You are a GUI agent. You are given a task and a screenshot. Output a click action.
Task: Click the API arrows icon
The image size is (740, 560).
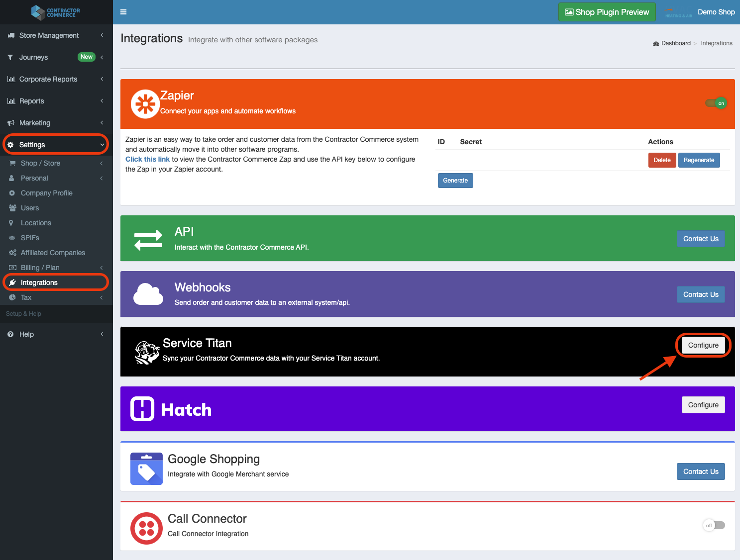(148, 240)
